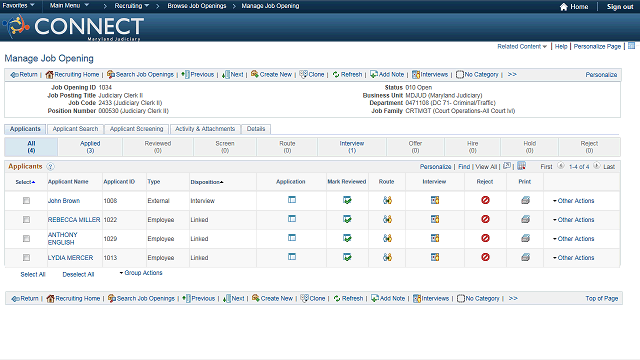Expand the Main Menu dropdown
The width and height of the screenshot is (640, 360).
click(x=69, y=6)
